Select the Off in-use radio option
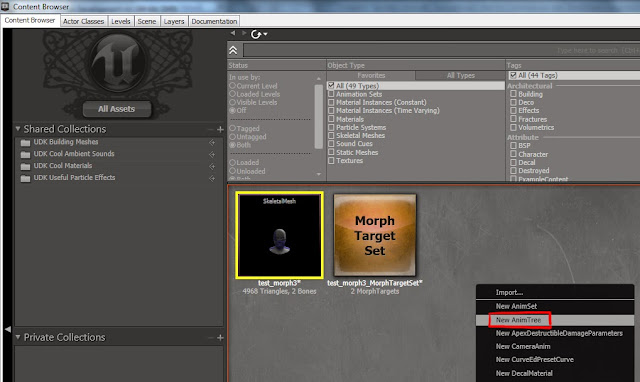Viewport: 640px width, 382px height. (x=233, y=110)
